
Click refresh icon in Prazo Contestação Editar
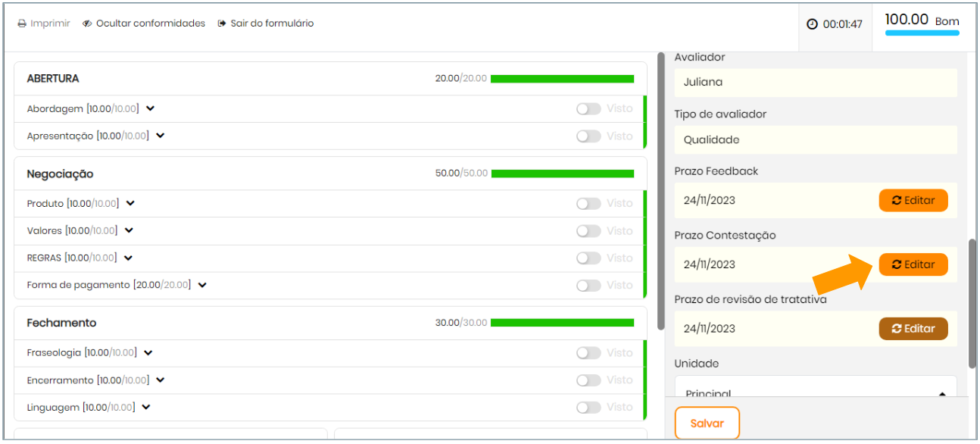click(x=897, y=264)
